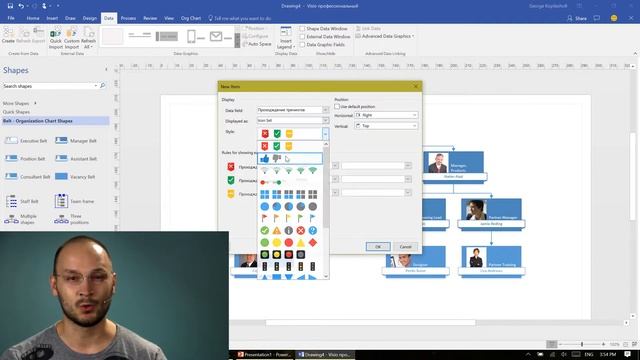This screenshot has height=360, width=640.
Task: Click OK in the New Item dialog
Action: tap(378, 247)
